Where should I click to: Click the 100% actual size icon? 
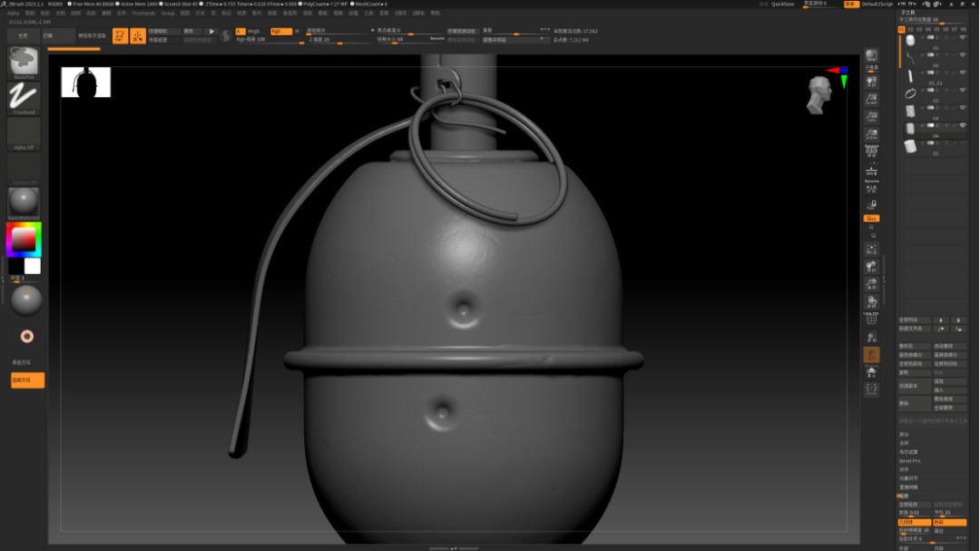pyautogui.click(x=871, y=116)
